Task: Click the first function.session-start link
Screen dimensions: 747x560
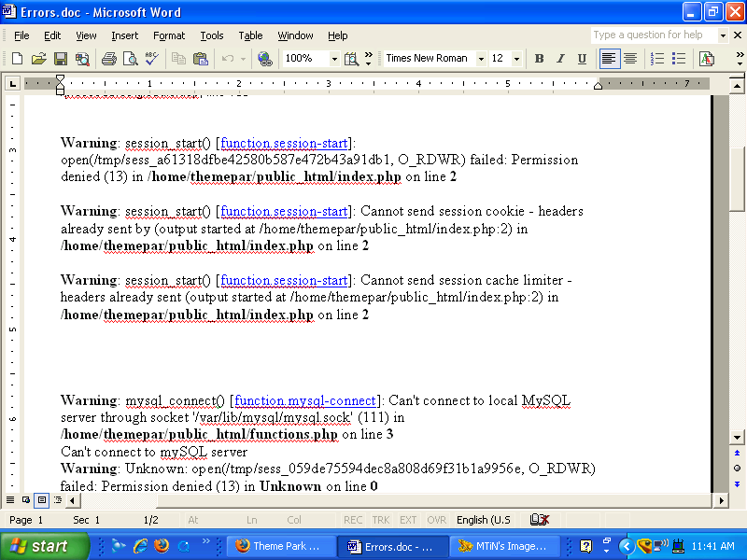Action: click(284, 144)
